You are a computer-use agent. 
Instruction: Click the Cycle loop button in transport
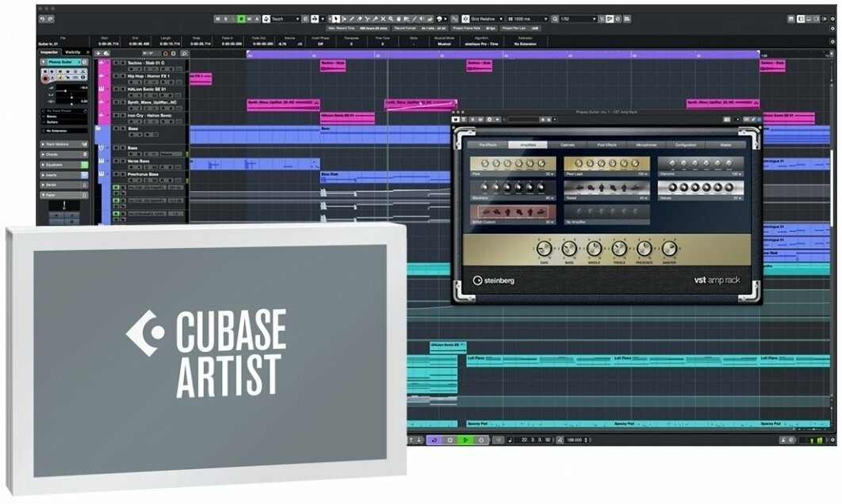[x=434, y=440]
